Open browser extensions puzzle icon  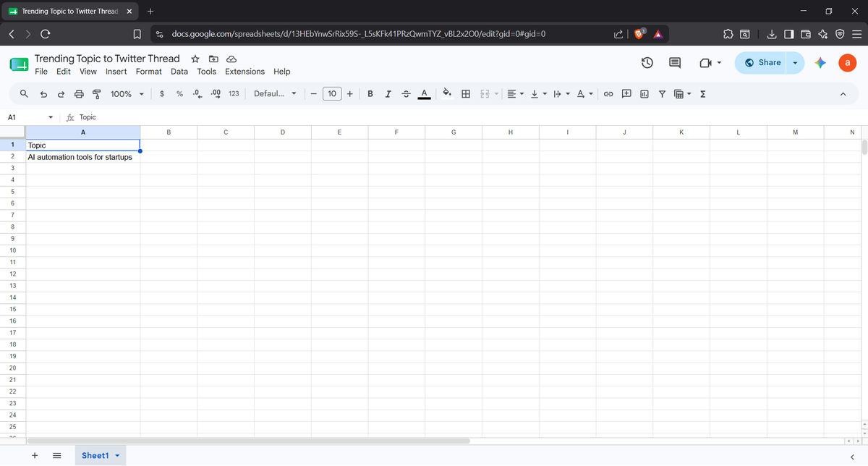[728, 33]
